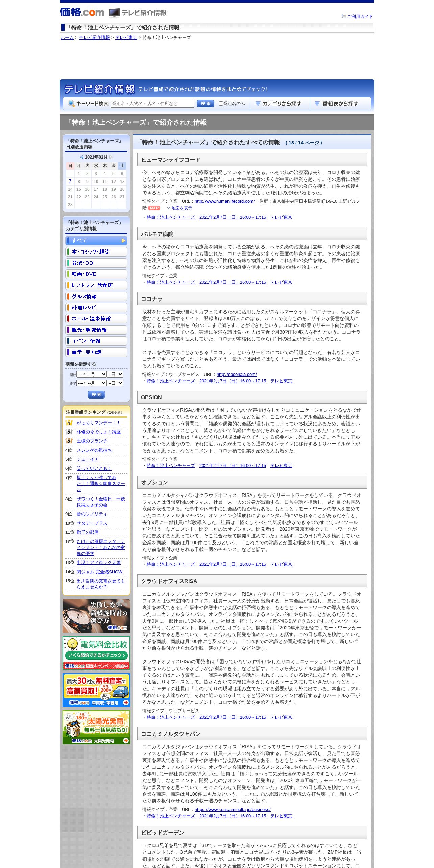The width and height of the screenshot is (434, 868).
Task: Select 料理レシピ category
Action: [96, 307]
